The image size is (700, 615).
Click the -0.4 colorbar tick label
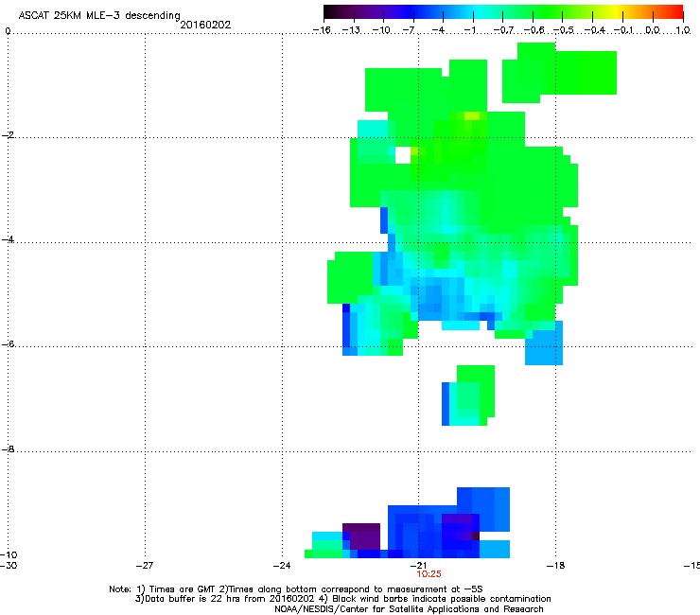[x=595, y=30]
